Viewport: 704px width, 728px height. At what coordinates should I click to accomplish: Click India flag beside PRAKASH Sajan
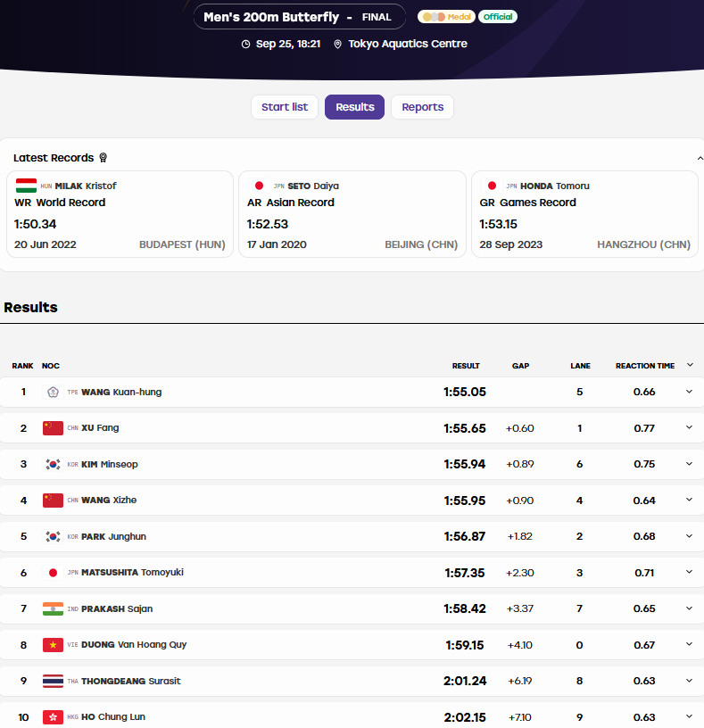click(53, 608)
